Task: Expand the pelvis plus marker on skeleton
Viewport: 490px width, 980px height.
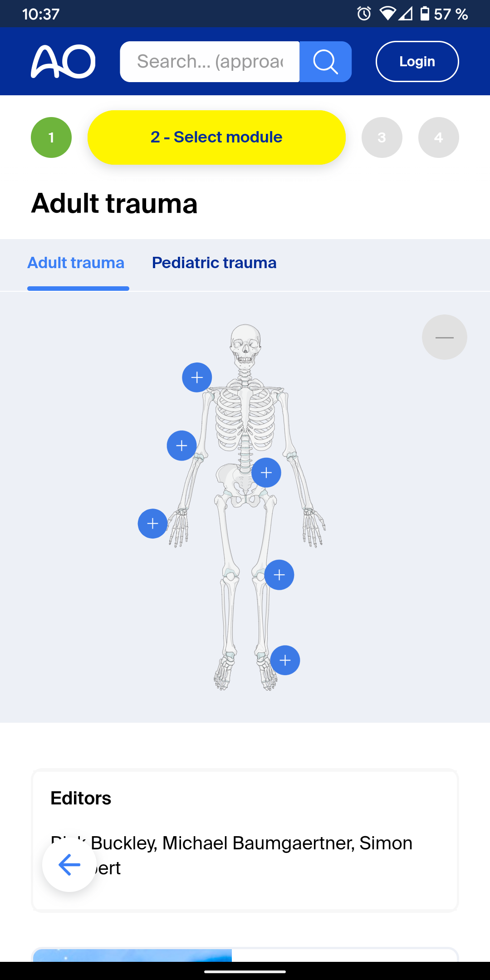Action: pos(266,473)
